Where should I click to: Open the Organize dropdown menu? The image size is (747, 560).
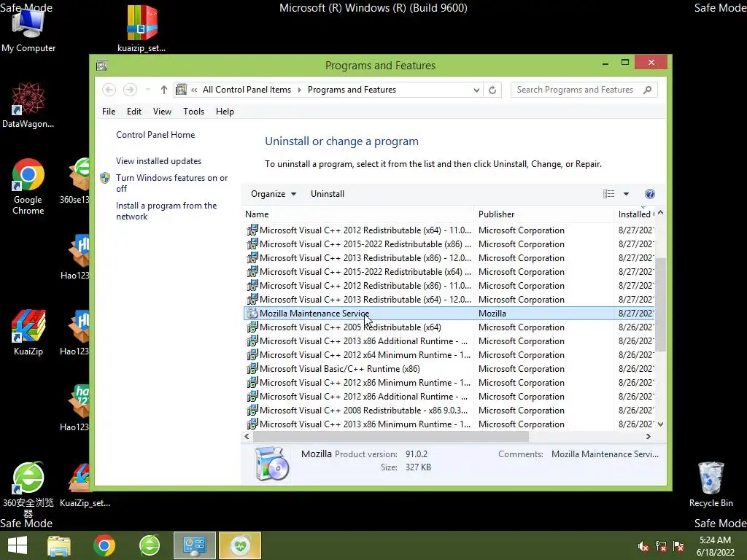[274, 194]
